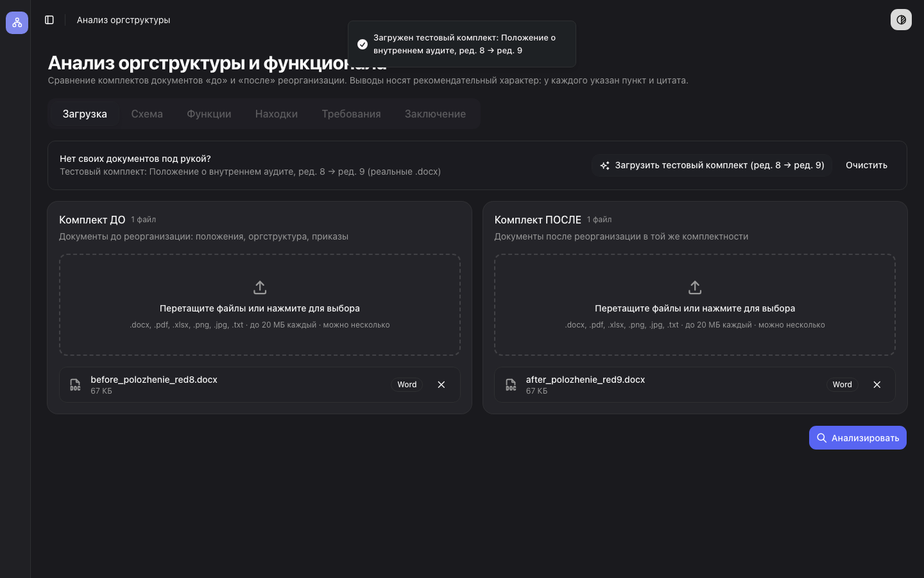
Task: Click upload icon in Комплект ДО dropzone
Action: (260, 287)
